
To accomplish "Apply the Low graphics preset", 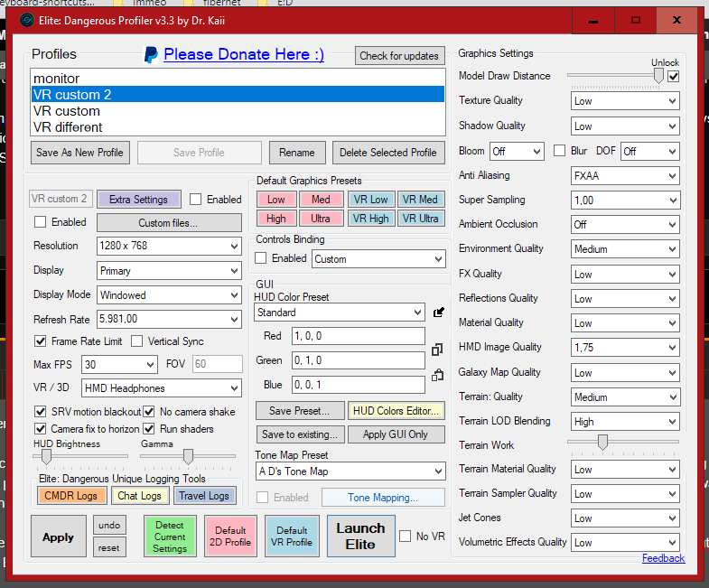I will point(276,200).
